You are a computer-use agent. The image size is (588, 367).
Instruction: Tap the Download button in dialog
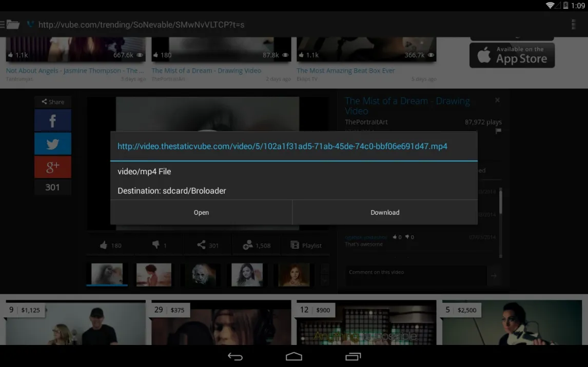click(385, 212)
